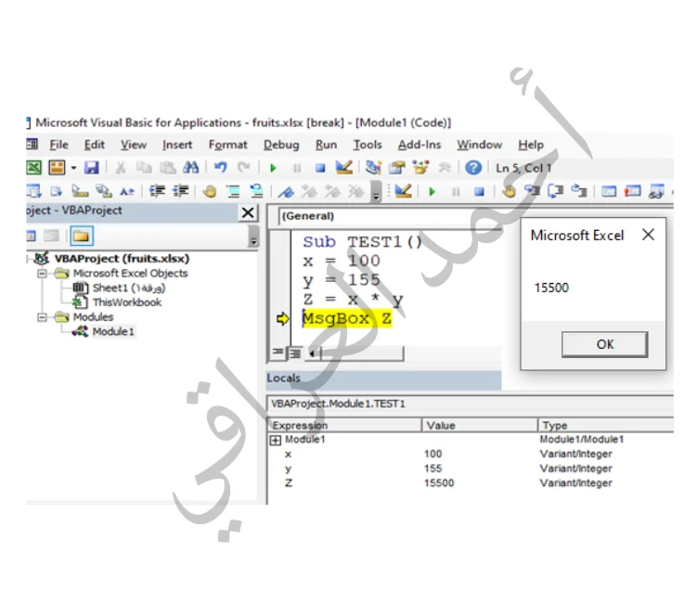
Task: Click the Insert UserForm toolbar icon
Action: coord(57,168)
